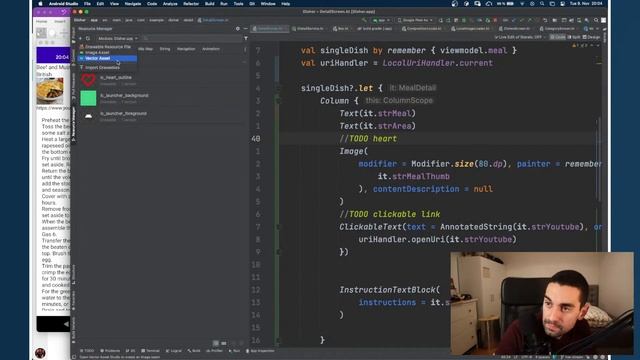Open the Profiler tool window

(215, 351)
